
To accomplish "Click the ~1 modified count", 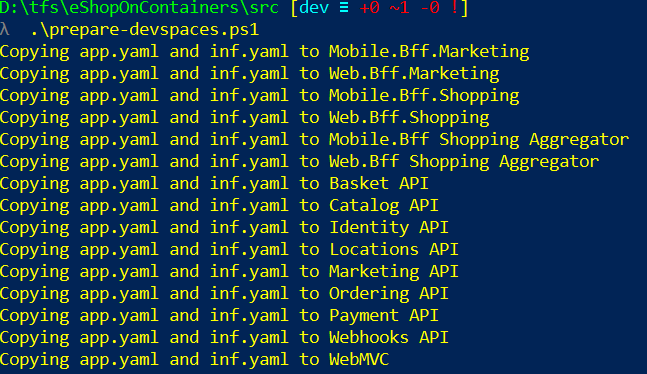I will [x=399, y=8].
